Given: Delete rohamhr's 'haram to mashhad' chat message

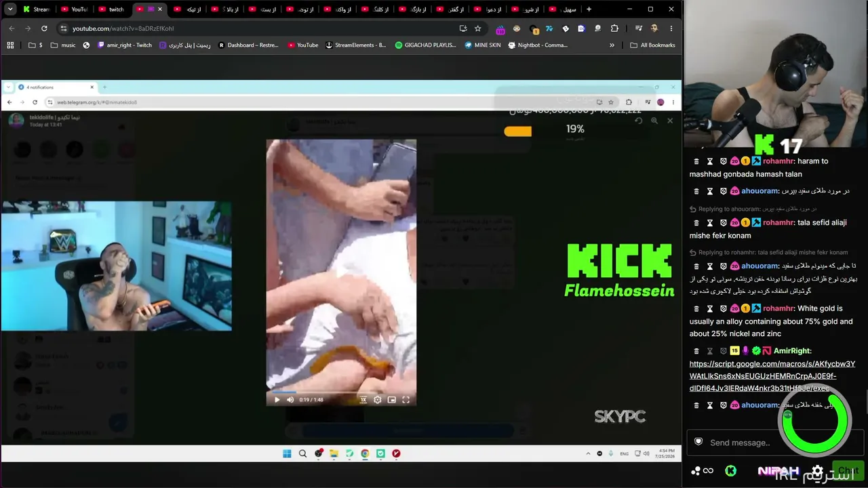Looking at the screenshot, I should click(696, 161).
